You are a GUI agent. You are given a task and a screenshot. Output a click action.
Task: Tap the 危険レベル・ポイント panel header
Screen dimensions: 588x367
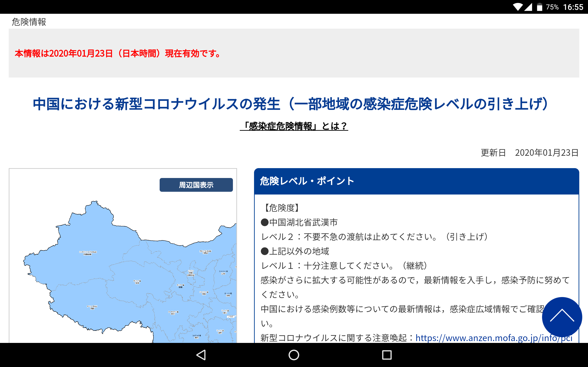coord(416,181)
